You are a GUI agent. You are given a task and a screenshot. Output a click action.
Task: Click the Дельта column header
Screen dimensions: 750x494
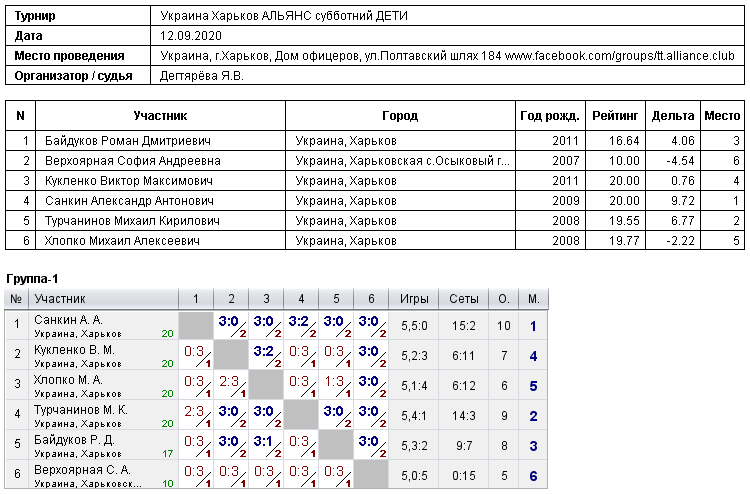[x=673, y=116]
